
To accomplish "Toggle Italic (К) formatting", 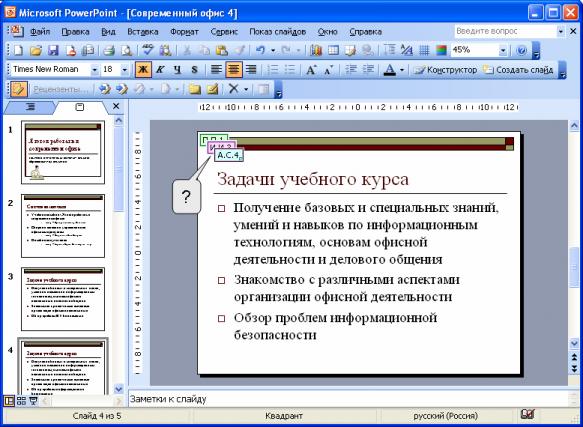I will pyautogui.click(x=160, y=70).
